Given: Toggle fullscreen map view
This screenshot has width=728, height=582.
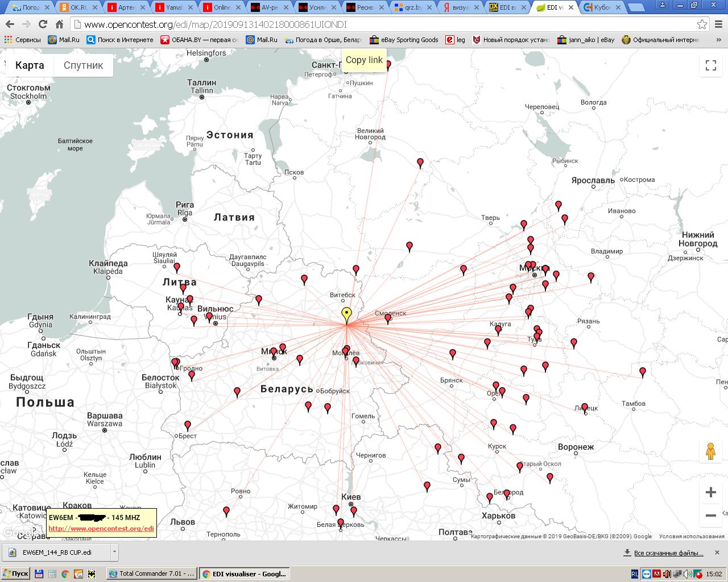Looking at the screenshot, I should click(x=710, y=65).
